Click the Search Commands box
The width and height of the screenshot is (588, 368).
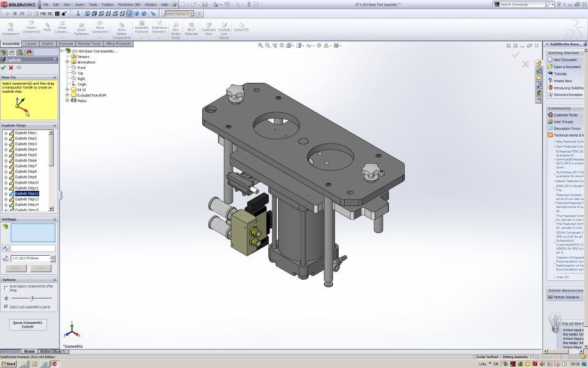(x=522, y=4)
